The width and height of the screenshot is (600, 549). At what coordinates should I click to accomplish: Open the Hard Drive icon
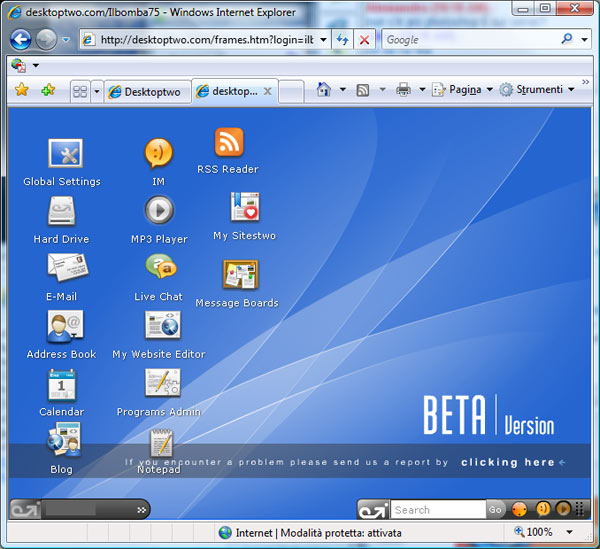(x=62, y=211)
